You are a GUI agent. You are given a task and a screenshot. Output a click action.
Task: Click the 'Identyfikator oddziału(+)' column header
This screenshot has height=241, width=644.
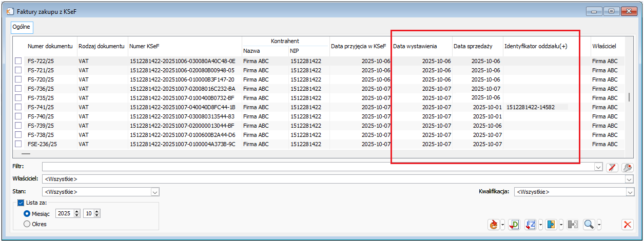(x=547, y=46)
